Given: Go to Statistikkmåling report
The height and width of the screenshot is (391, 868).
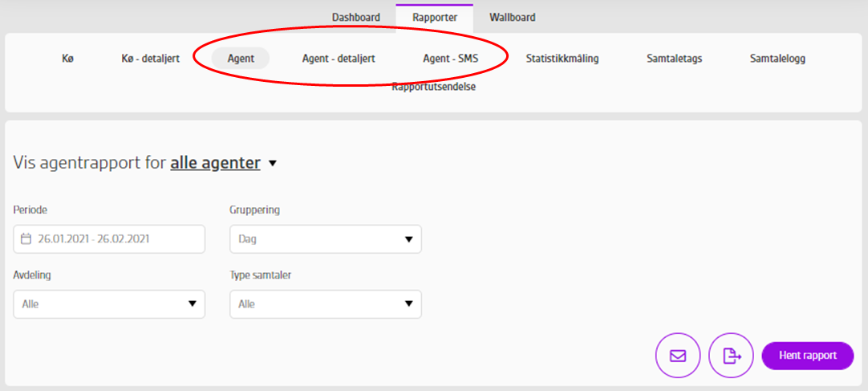Looking at the screenshot, I should (562, 59).
